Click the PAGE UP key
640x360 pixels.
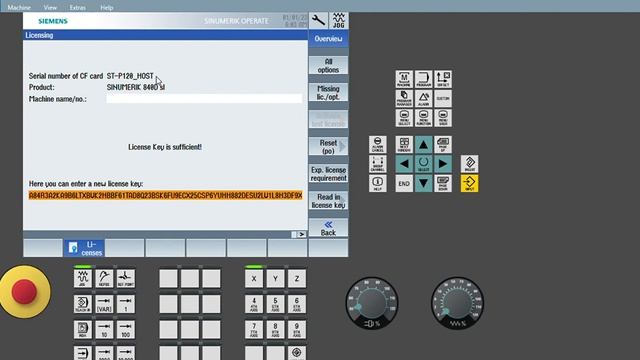point(443,144)
